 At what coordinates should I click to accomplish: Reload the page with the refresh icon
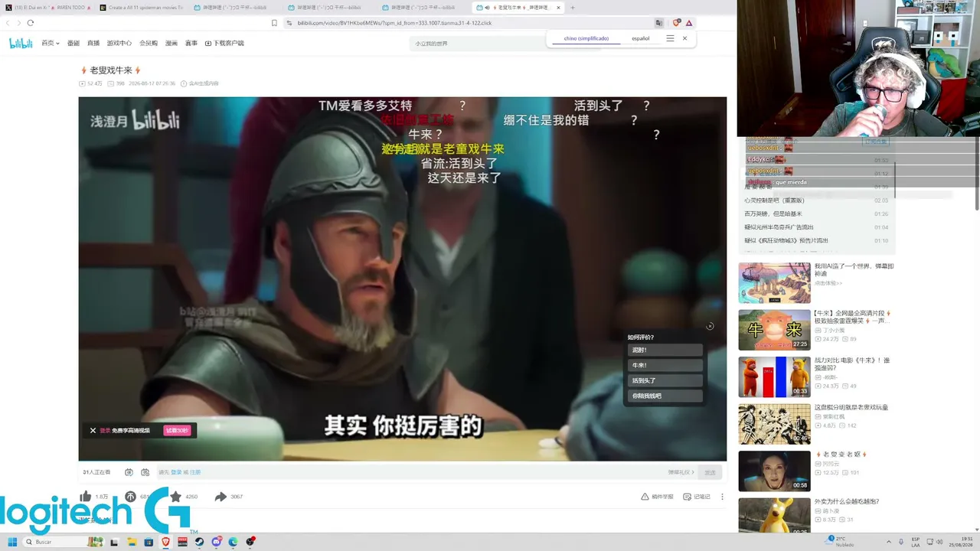pos(30,23)
